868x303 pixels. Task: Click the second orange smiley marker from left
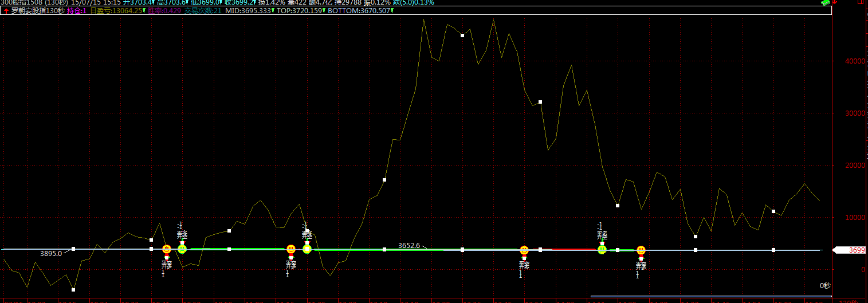(x=291, y=249)
